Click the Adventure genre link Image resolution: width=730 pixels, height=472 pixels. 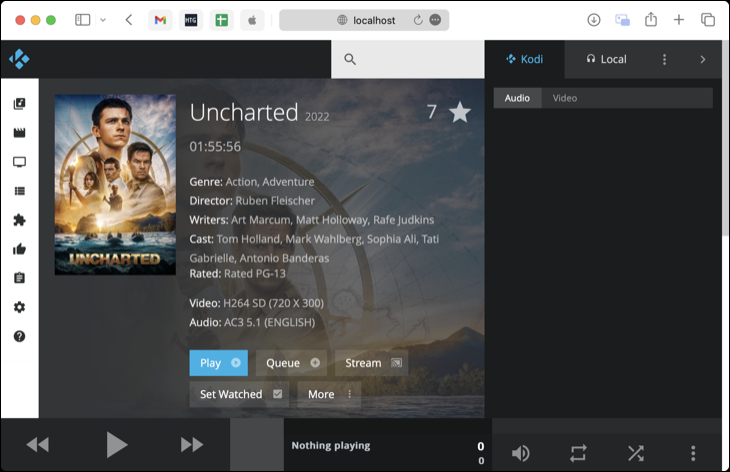[x=288, y=182]
